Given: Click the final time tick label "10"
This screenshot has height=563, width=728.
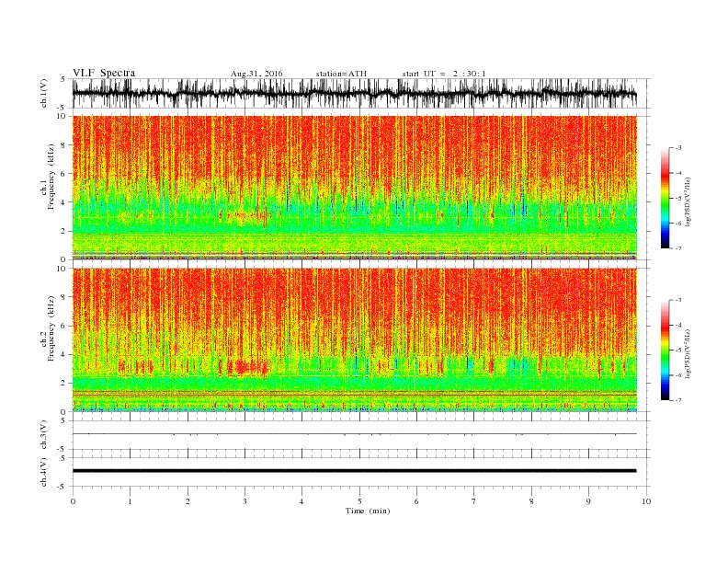Looking at the screenshot, I should 646,501.
